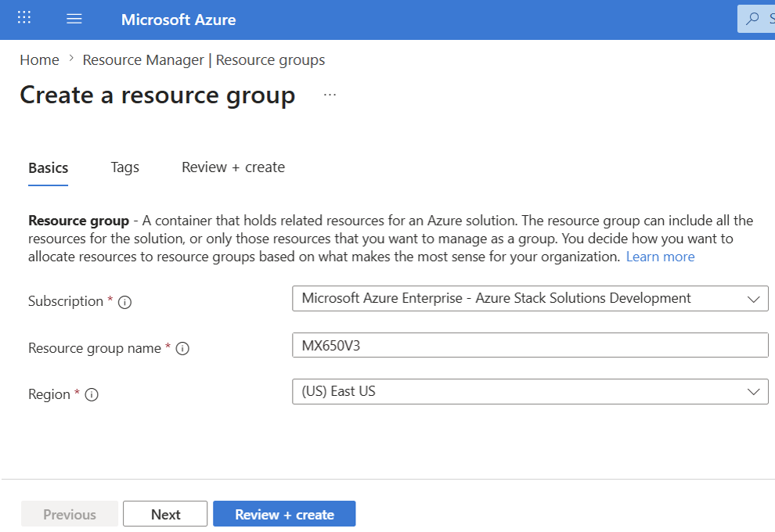
Task: Open Resource Manager | Resource groups breadcrumb
Action: coord(204,59)
